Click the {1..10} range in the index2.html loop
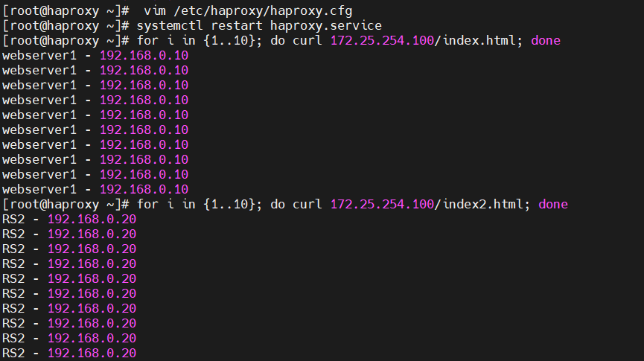Image resolution: width=644 pixels, height=361 pixels. [x=229, y=204]
